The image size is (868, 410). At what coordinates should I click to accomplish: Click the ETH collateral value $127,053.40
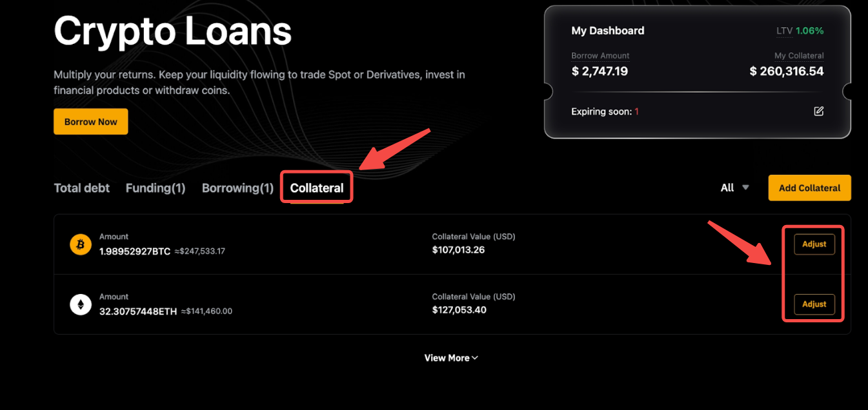pyautogui.click(x=459, y=310)
